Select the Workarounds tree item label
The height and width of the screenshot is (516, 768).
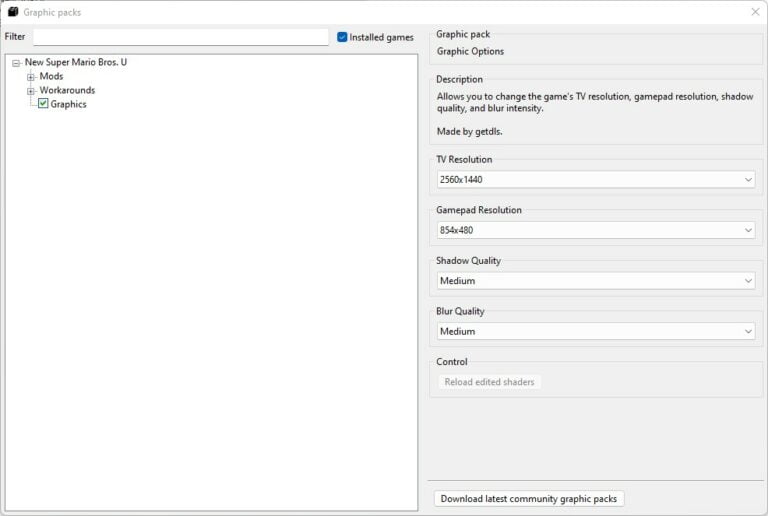point(68,91)
